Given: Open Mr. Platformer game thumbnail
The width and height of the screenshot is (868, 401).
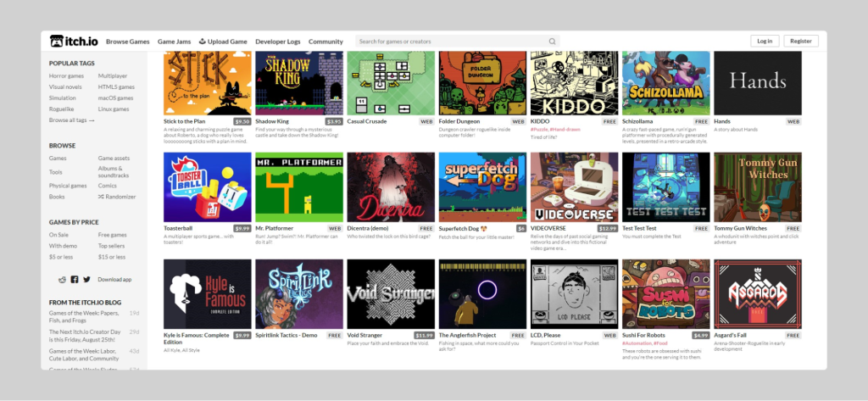Looking at the screenshot, I should tap(299, 187).
